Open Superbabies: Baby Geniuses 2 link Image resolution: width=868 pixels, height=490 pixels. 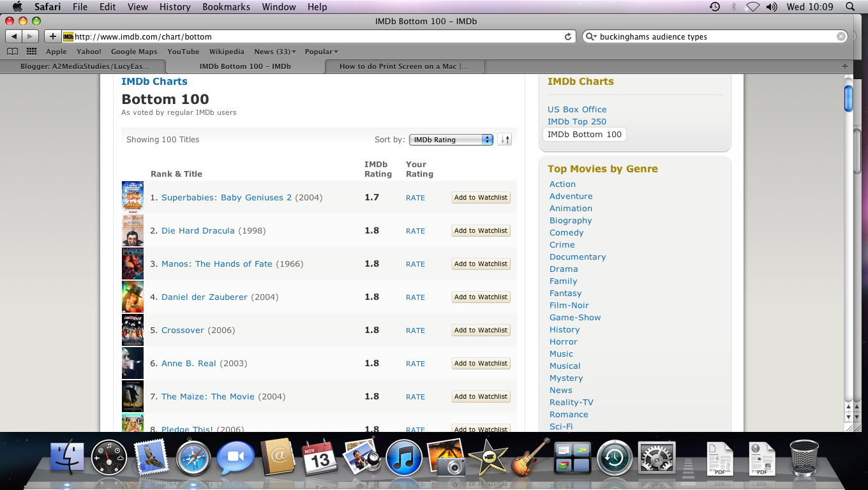[x=227, y=198]
